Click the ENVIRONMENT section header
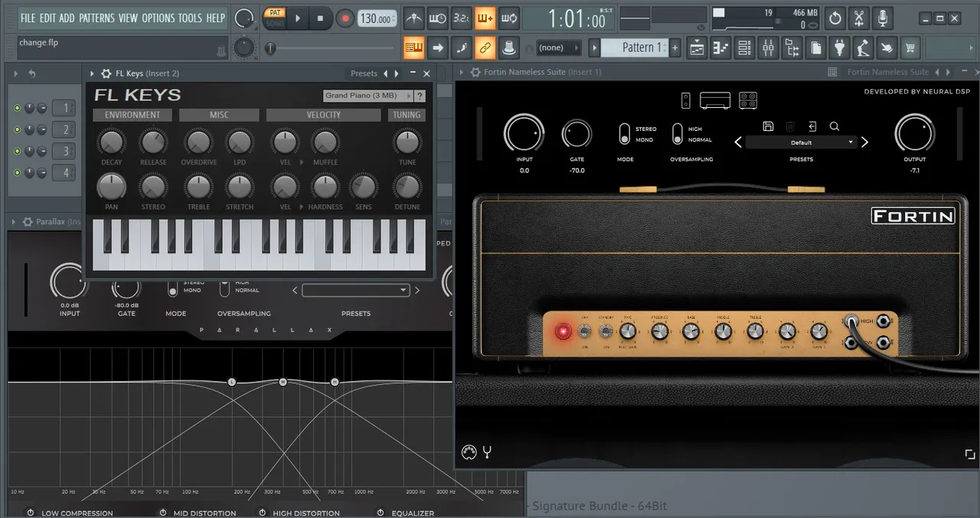The width and height of the screenshot is (980, 518). coord(132,115)
